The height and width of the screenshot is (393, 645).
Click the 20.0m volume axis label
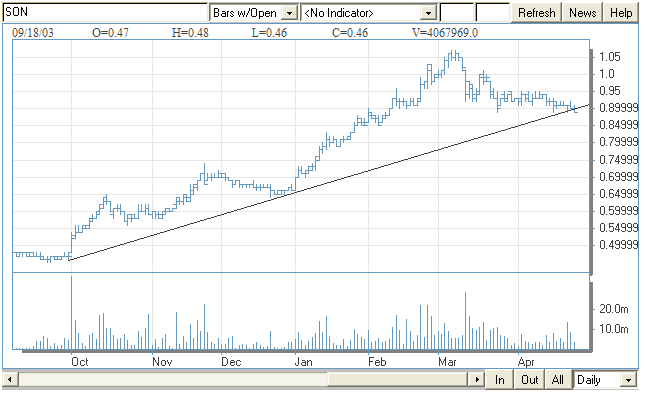(613, 309)
